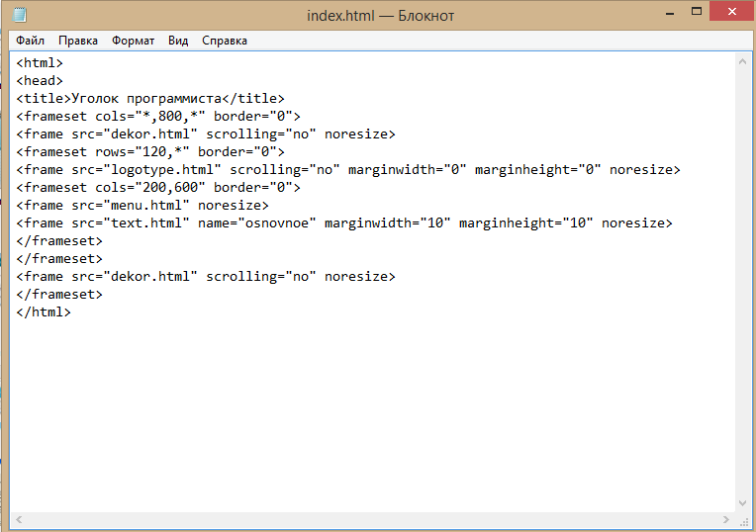
Task: Click the Notepad icon in title bar
Action: click(20, 15)
